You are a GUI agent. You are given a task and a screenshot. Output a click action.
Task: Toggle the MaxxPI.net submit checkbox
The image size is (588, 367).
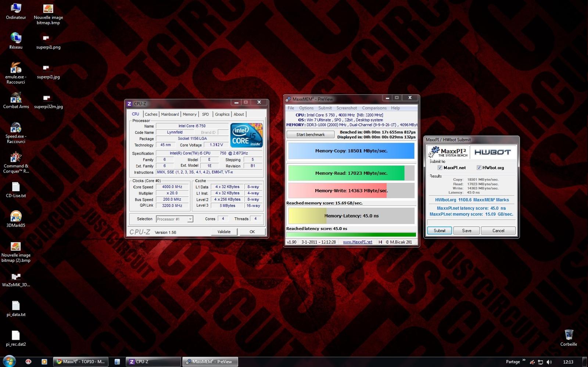click(x=440, y=168)
